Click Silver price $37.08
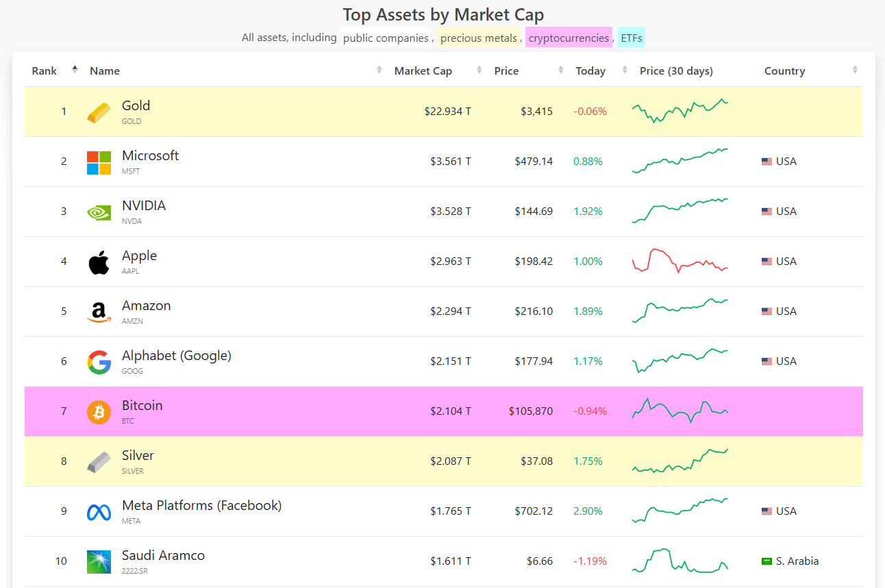The width and height of the screenshot is (885, 588). coord(536,461)
